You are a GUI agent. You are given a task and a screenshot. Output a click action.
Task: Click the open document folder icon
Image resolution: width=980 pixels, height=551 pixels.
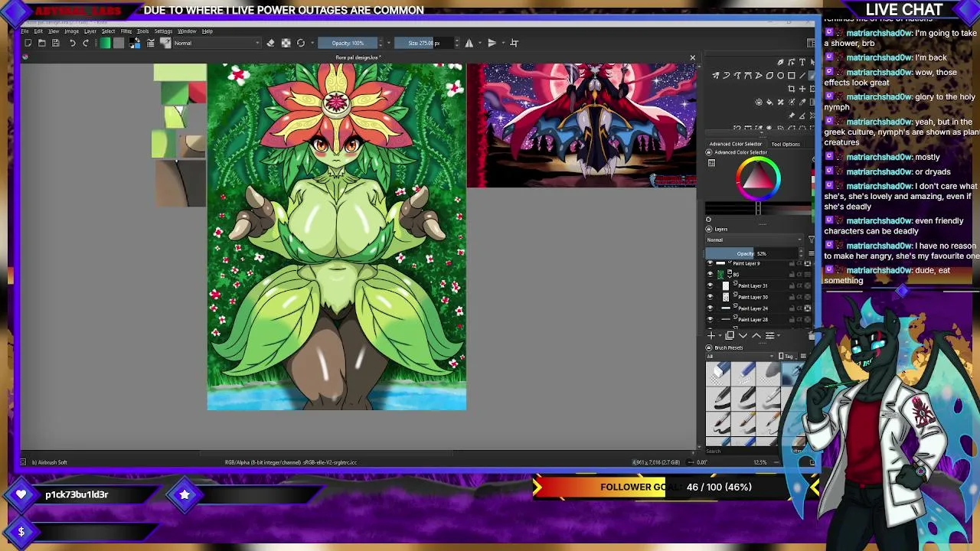tap(41, 43)
